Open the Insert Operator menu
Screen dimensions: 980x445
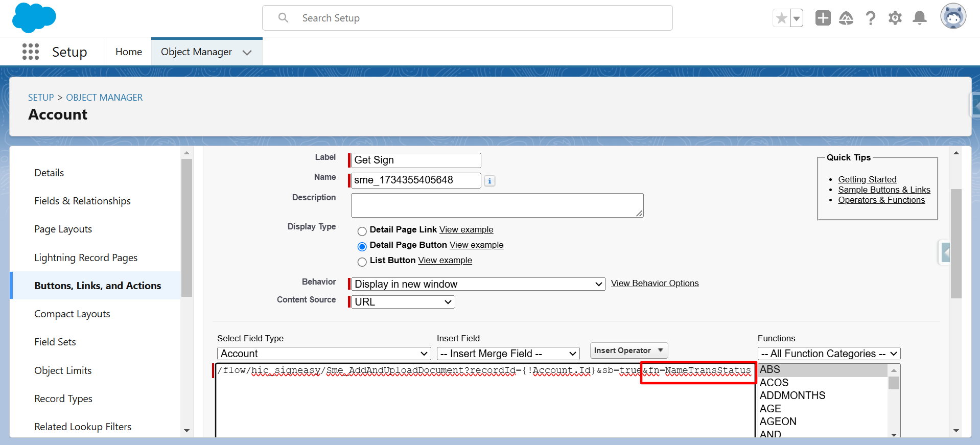tap(629, 350)
